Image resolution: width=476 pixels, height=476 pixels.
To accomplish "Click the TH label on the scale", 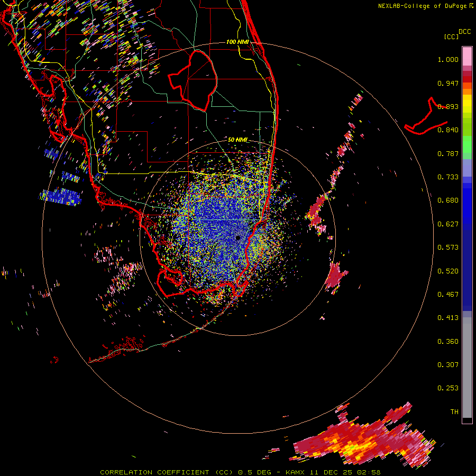I will tap(454, 412).
